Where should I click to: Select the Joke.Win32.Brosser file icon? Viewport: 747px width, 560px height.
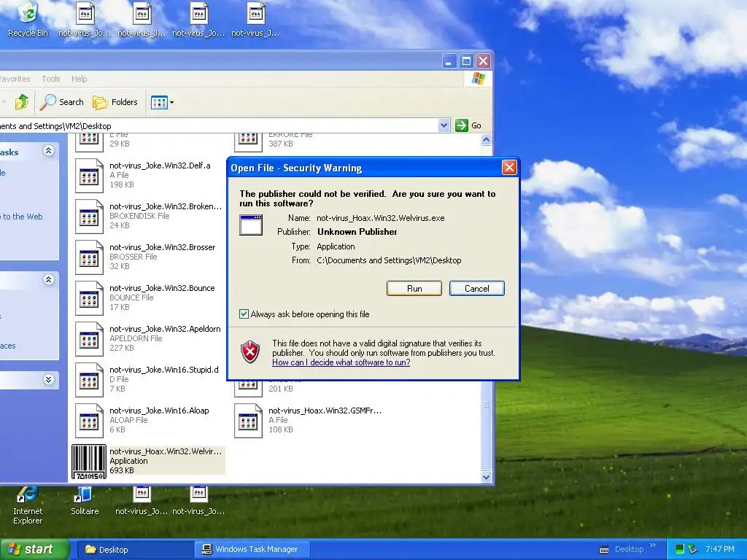[x=89, y=257]
